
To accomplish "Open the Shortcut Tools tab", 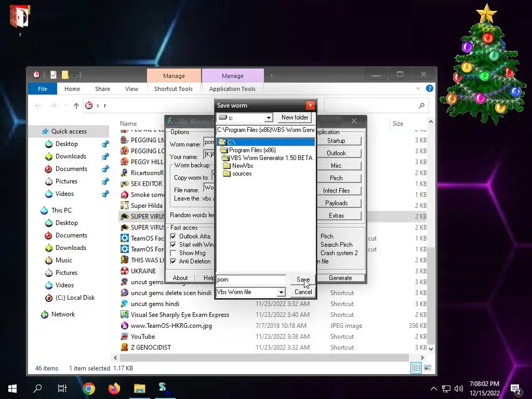I will tap(174, 89).
